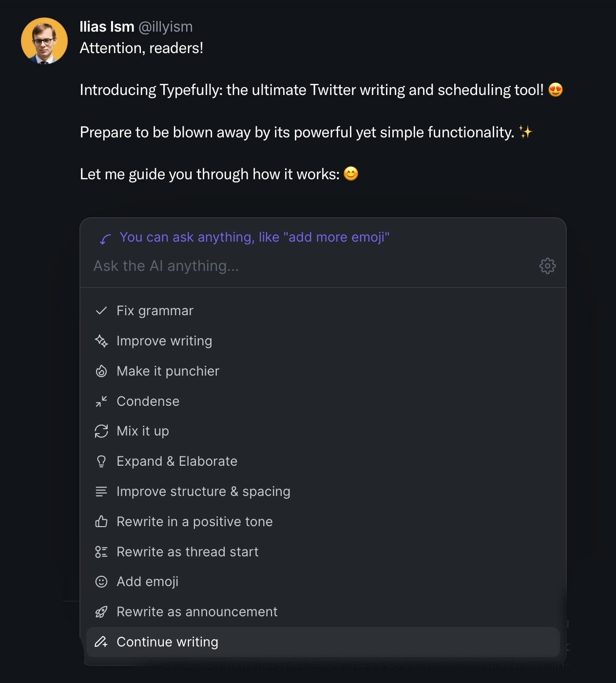Select the Continue writing option

pos(167,642)
